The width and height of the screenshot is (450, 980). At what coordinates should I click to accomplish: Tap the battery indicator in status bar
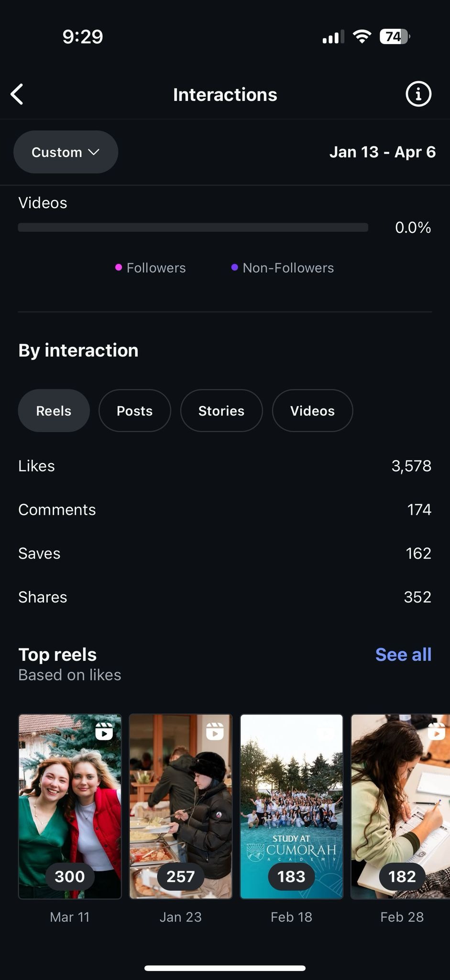click(x=394, y=37)
